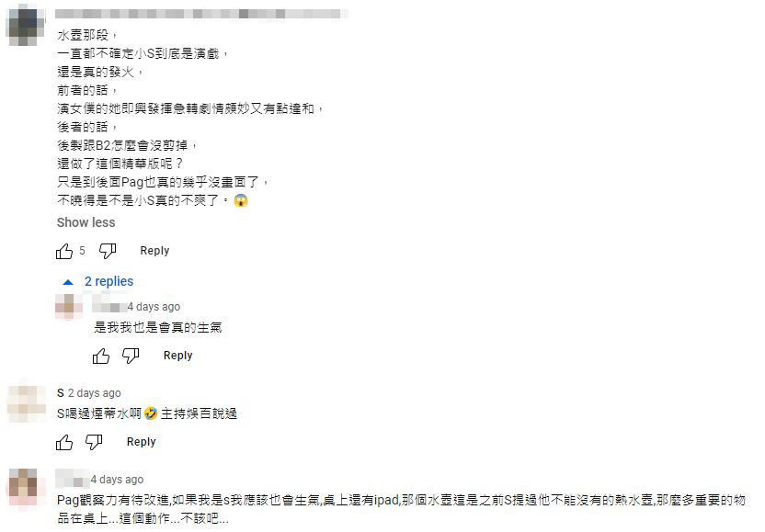Like the top comment about 水壺那段
The image size is (765, 532).
pyautogui.click(x=64, y=251)
